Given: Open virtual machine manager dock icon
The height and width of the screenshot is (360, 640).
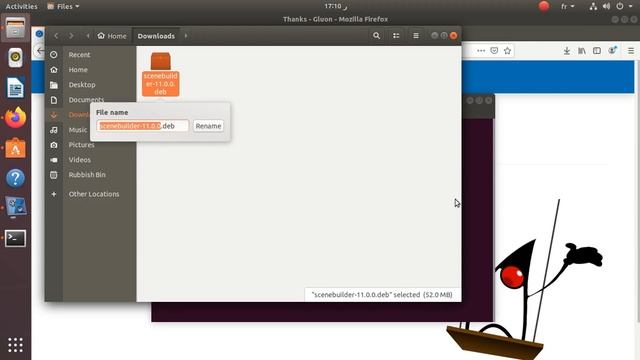Looking at the screenshot, I should (x=15, y=207).
